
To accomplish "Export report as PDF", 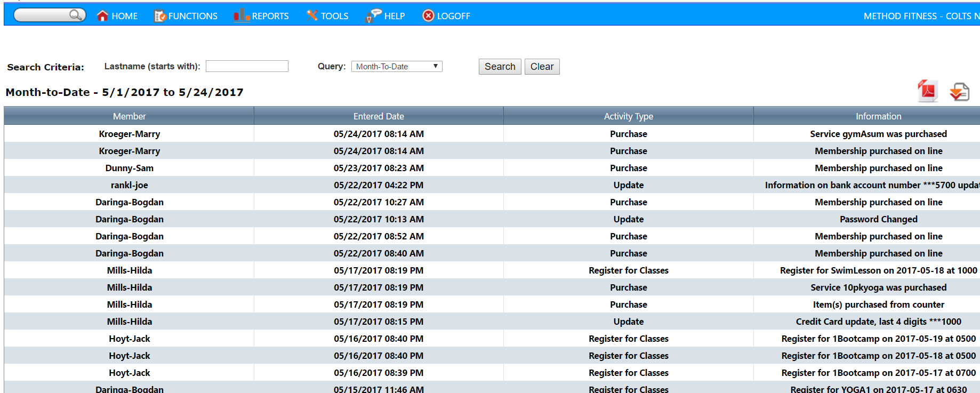I will coord(927,91).
